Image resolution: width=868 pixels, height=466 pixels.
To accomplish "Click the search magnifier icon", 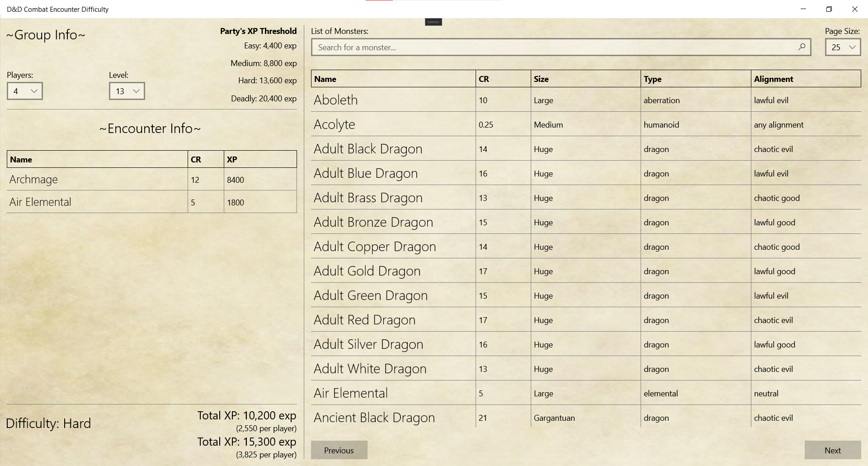I will click(x=802, y=47).
